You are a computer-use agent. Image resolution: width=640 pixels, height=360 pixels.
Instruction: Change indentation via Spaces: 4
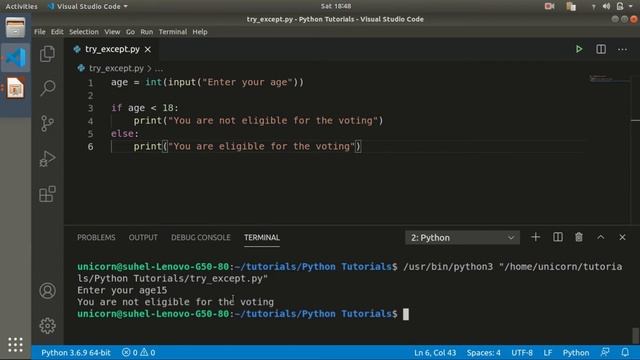coord(483,353)
